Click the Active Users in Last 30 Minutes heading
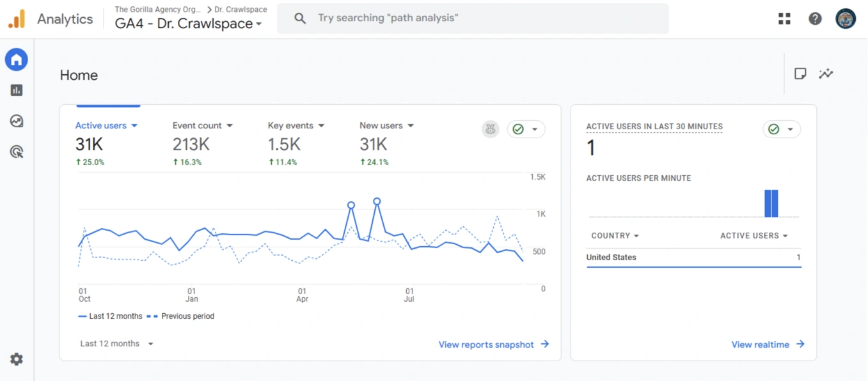Screen dimensions: 868x381 point(654,127)
